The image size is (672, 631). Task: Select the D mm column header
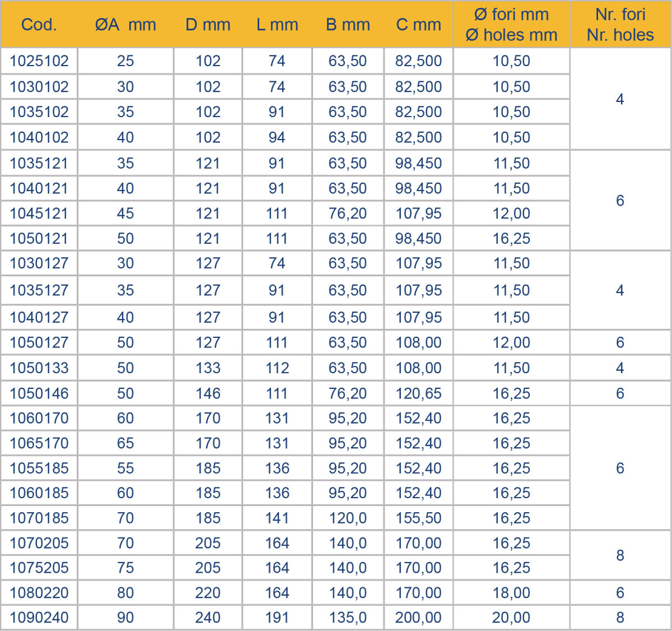coord(208,25)
